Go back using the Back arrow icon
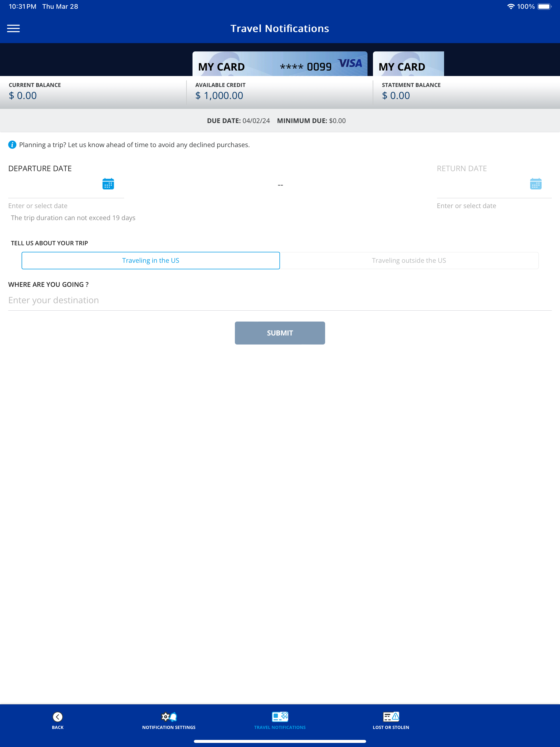The width and height of the screenshot is (560, 747). pyautogui.click(x=58, y=717)
